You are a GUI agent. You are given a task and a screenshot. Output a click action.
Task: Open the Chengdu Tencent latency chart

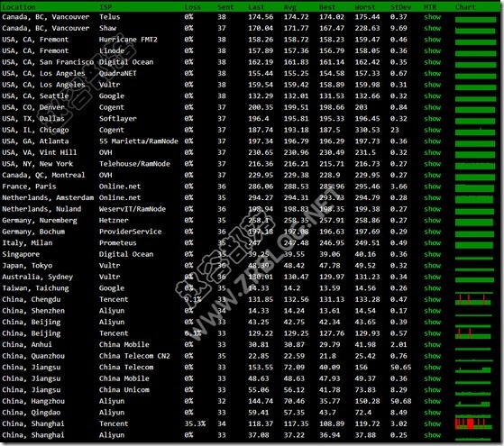pos(473,299)
